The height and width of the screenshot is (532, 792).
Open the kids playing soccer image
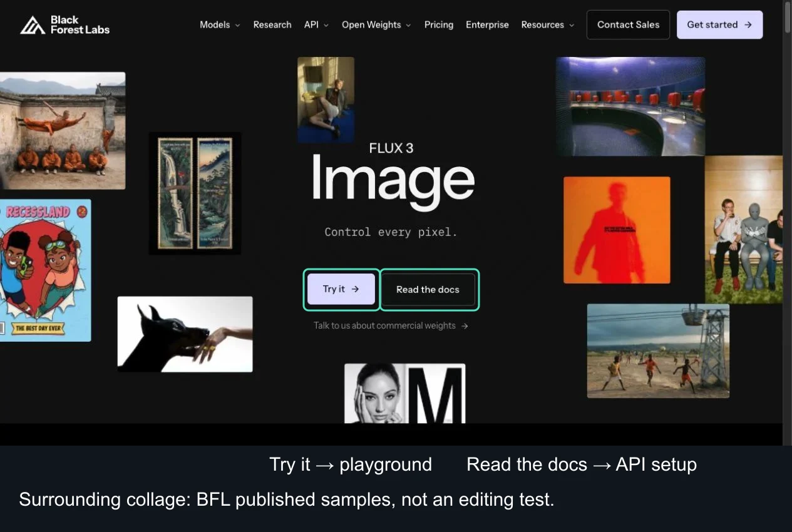(x=658, y=350)
